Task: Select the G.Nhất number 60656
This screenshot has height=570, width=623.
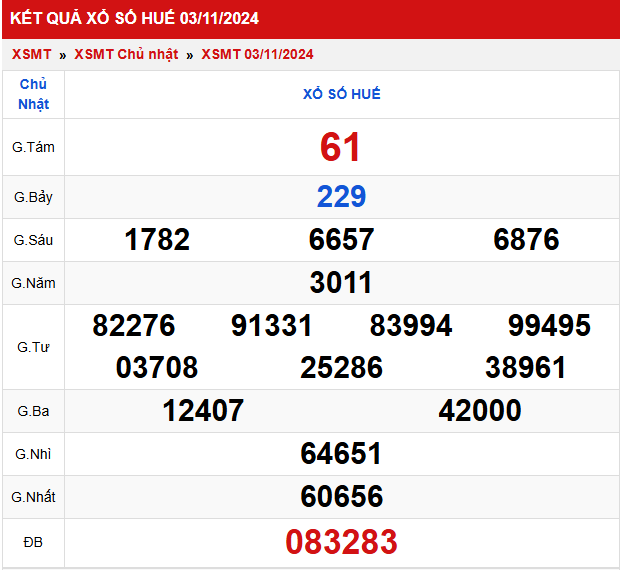Action: click(x=341, y=497)
